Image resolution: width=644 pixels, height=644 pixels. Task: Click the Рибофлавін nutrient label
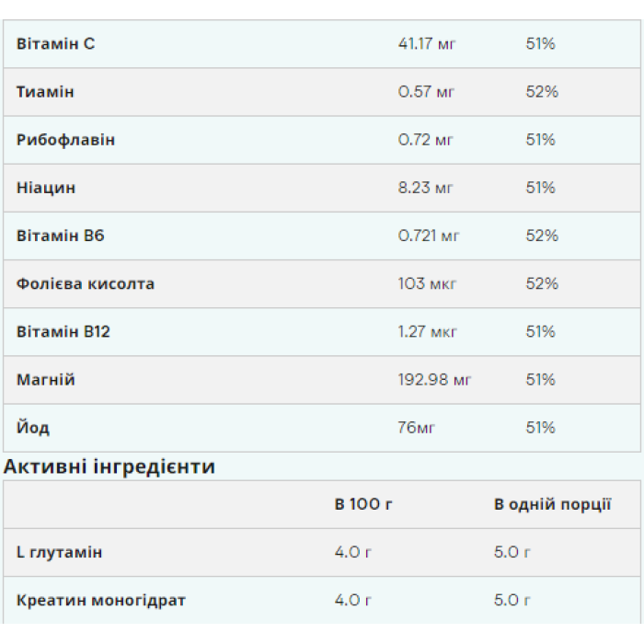[65, 140]
